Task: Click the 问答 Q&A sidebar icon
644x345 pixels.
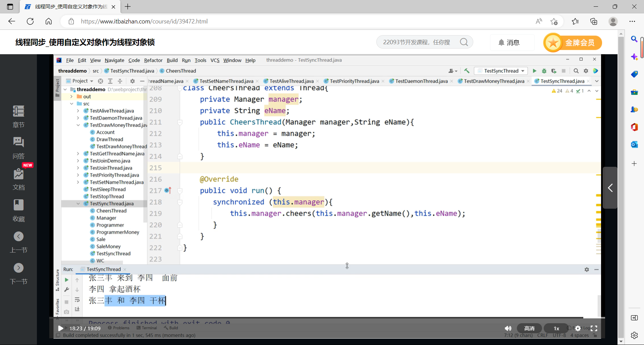Action: (x=18, y=148)
